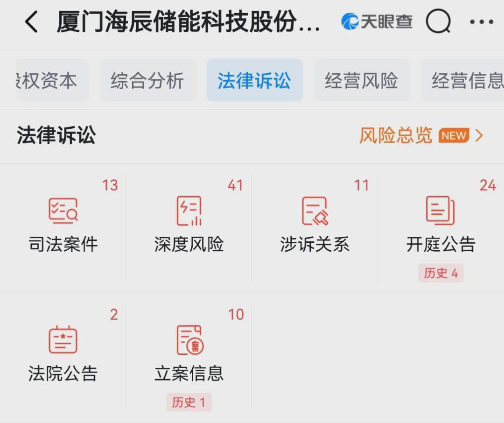
Task: View 历史 1 under 立案信息
Action: point(189,402)
